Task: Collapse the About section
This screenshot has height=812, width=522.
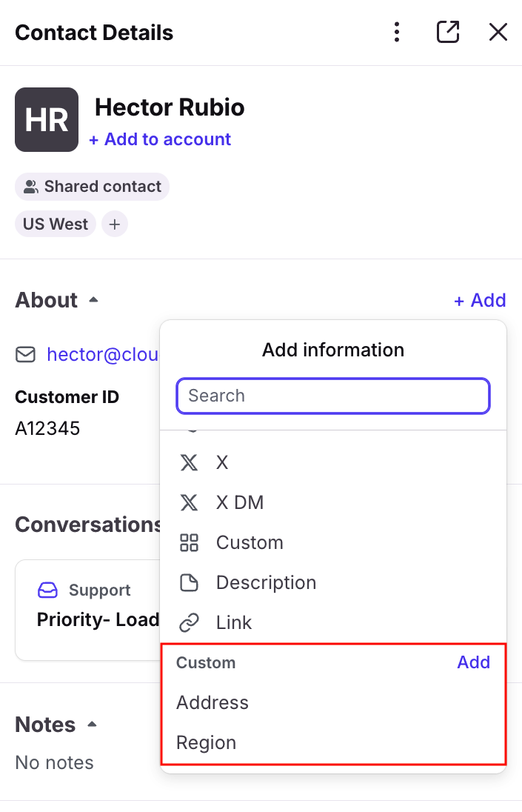Action: pyautogui.click(x=93, y=300)
